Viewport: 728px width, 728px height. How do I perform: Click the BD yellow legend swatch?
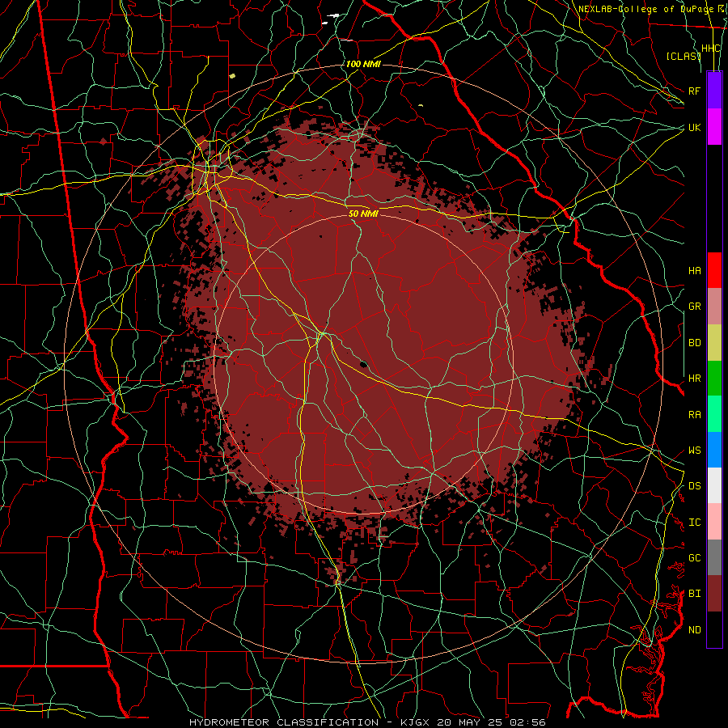[x=714, y=343]
